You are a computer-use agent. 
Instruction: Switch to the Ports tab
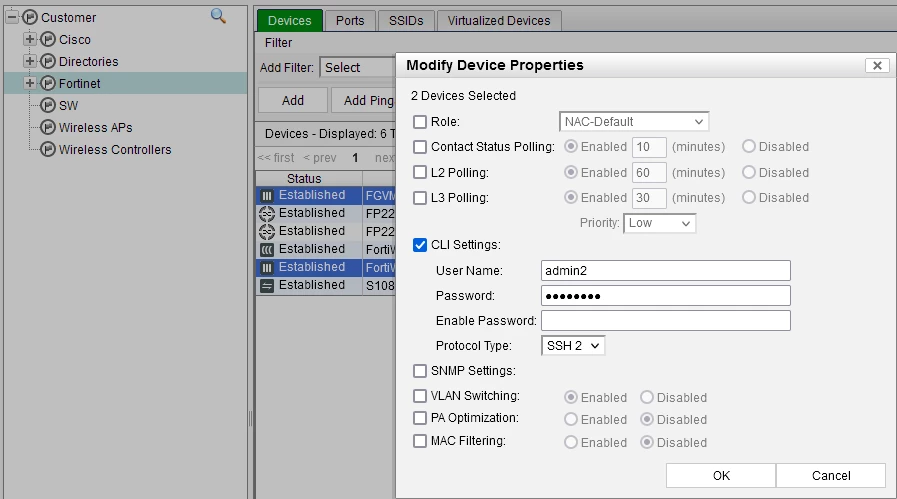pos(350,21)
